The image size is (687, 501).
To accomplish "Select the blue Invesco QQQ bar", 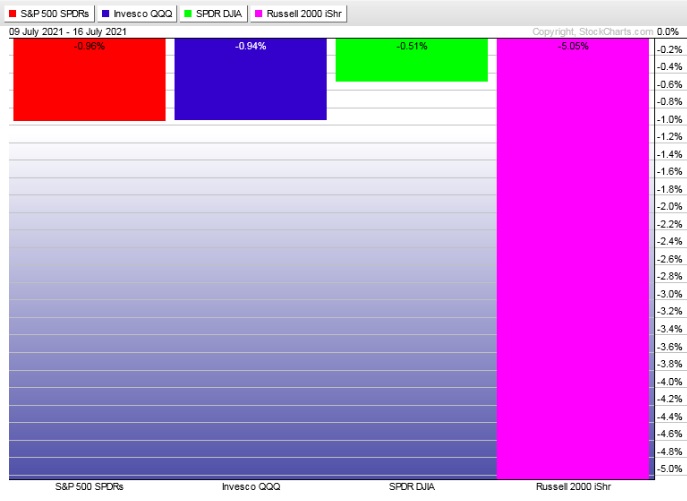I will (x=251, y=79).
